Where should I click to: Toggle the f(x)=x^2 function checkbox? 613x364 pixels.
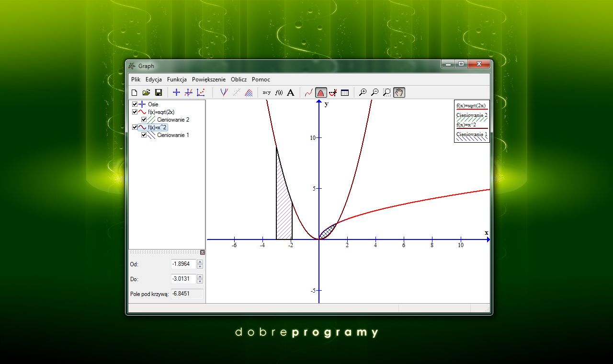click(135, 127)
